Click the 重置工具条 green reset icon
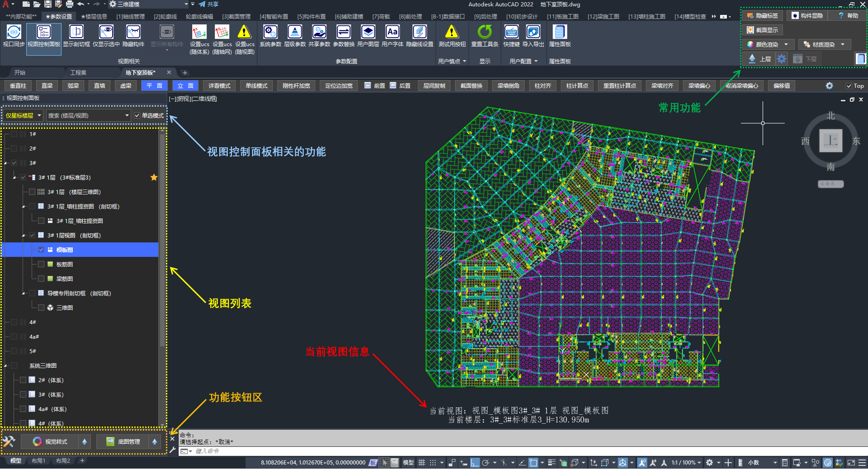 click(485, 33)
